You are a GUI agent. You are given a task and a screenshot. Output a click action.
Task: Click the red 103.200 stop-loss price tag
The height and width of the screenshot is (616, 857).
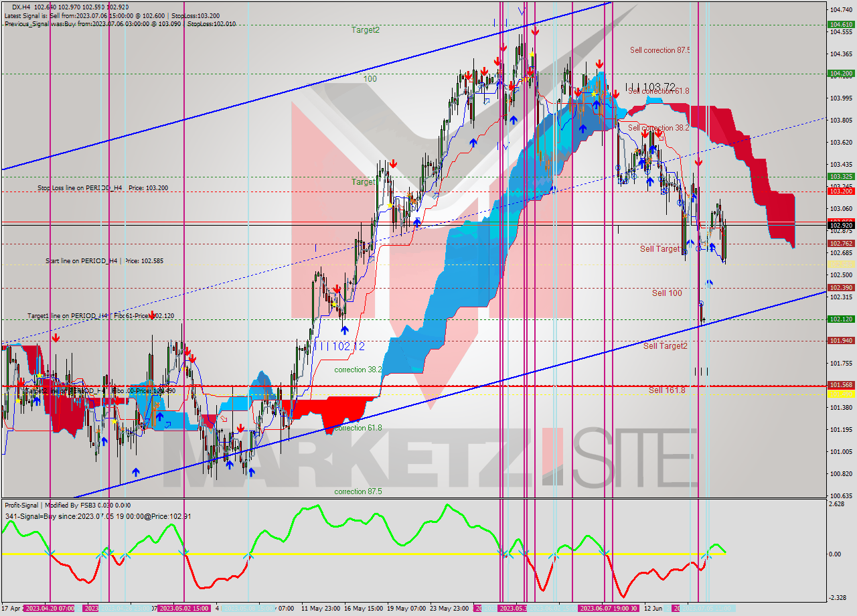(x=841, y=191)
